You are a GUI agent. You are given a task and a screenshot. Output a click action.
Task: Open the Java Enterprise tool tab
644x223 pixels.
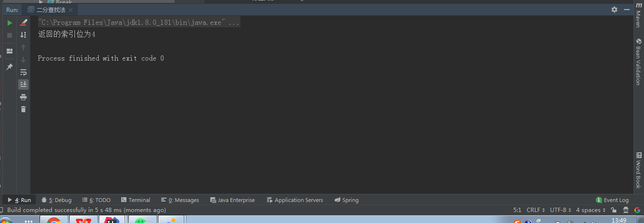[232, 200]
